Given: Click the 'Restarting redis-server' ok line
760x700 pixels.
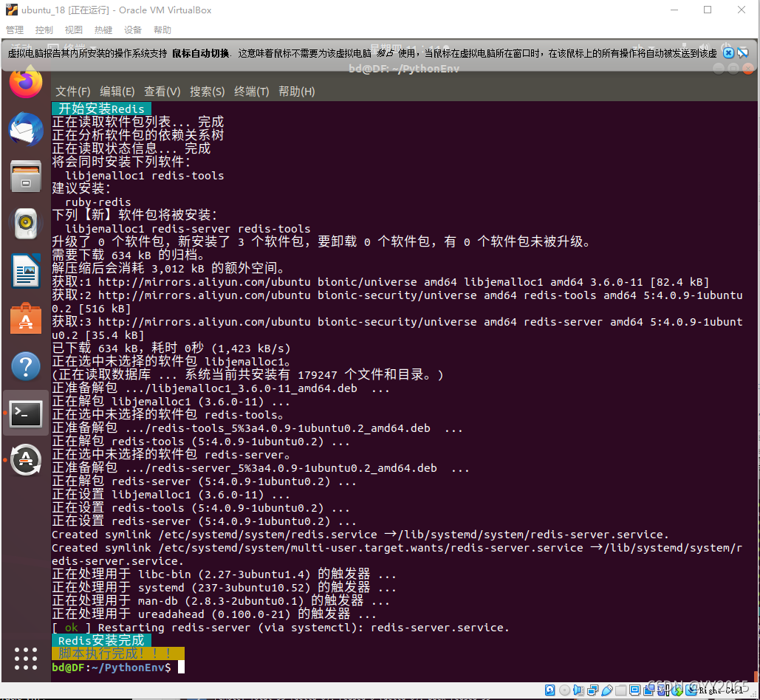Looking at the screenshot, I should point(281,628).
